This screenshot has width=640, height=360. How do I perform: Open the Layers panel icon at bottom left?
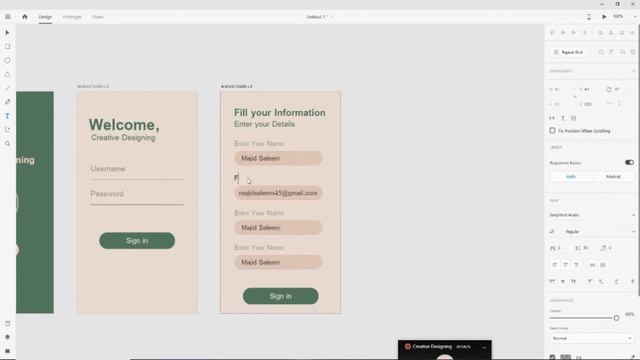(7, 337)
